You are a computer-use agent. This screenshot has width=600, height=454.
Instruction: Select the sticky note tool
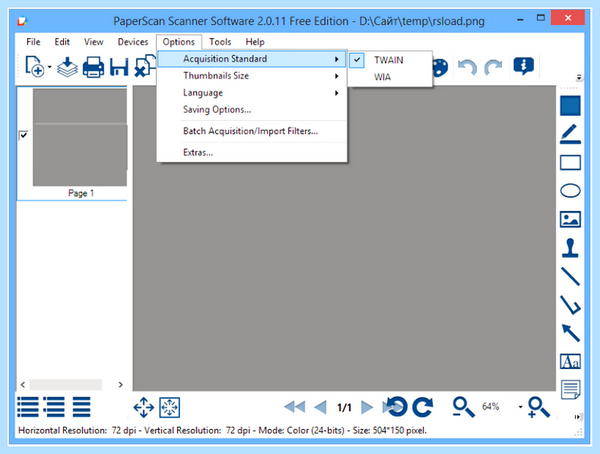coord(570,390)
